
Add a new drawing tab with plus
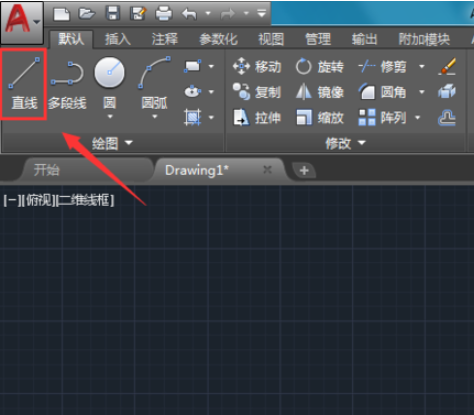tap(304, 171)
